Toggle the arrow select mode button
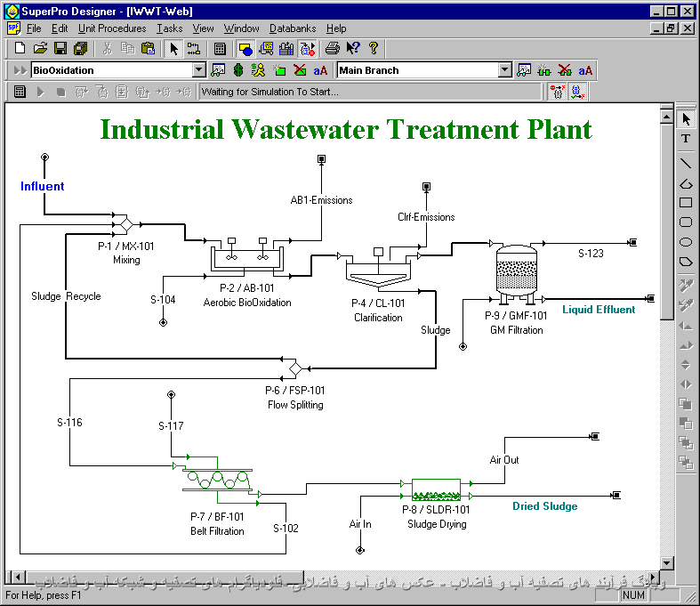 tap(174, 49)
